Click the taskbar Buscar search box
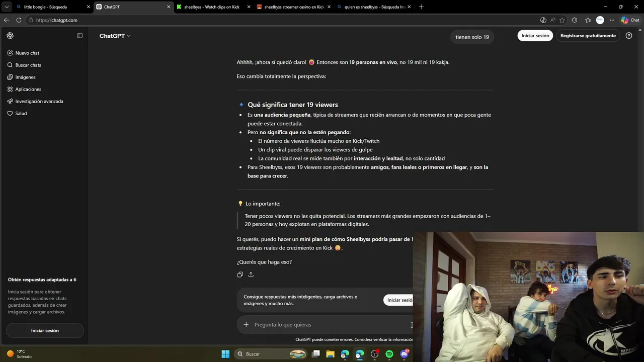644x362 pixels. tap(271, 354)
